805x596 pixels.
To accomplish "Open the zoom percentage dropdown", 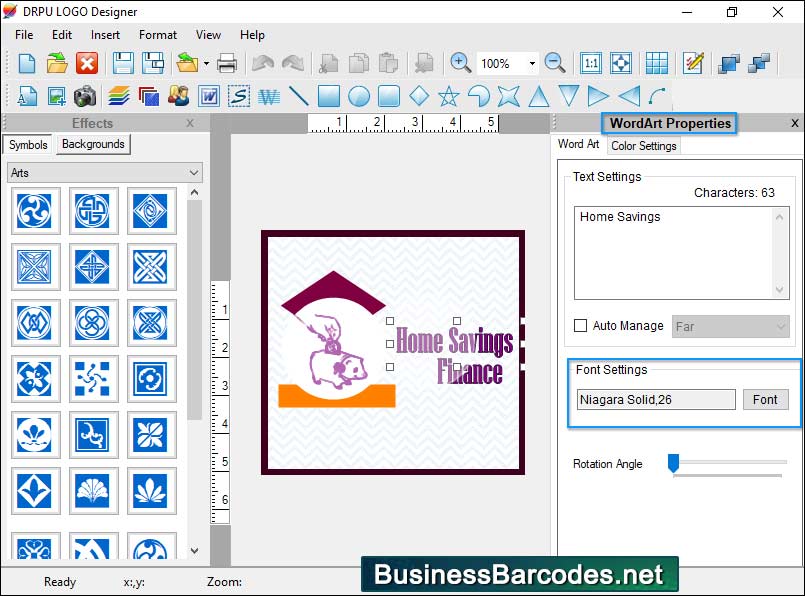I will click(x=532, y=62).
